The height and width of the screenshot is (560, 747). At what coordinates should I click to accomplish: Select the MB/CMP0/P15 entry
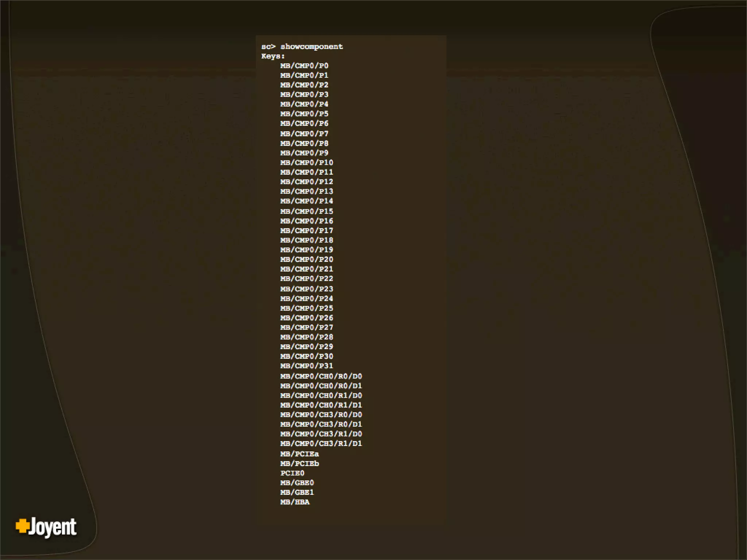[307, 211]
